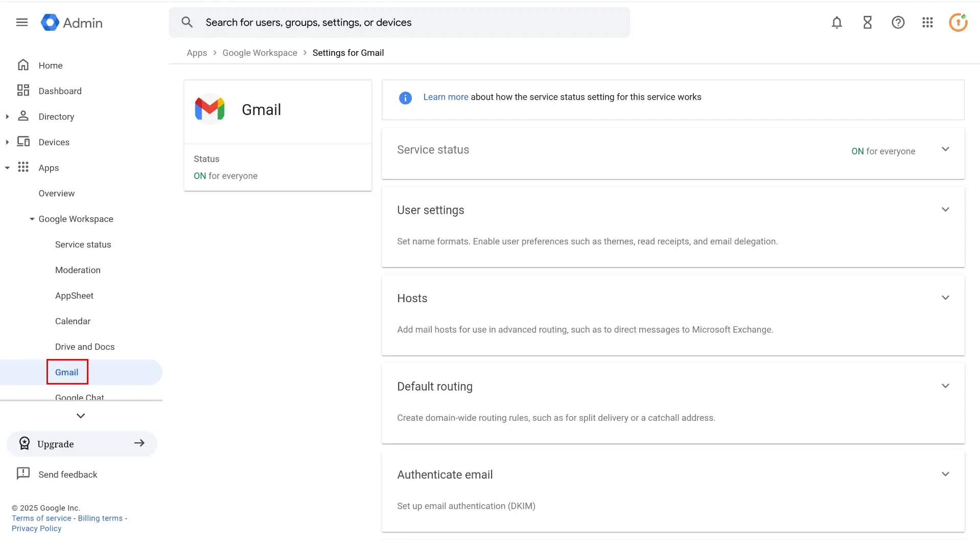The height and width of the screenshot is (541, 980).
Task: Click the Home house icon
Action: 23,65
